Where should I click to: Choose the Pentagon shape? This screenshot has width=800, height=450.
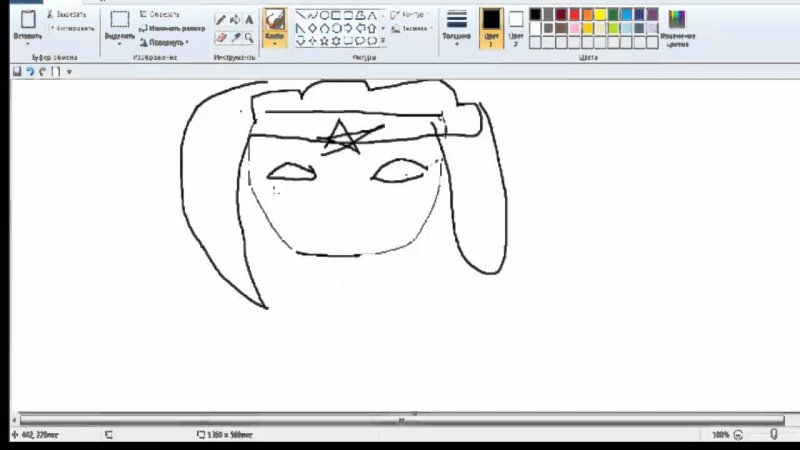[324, 28]
